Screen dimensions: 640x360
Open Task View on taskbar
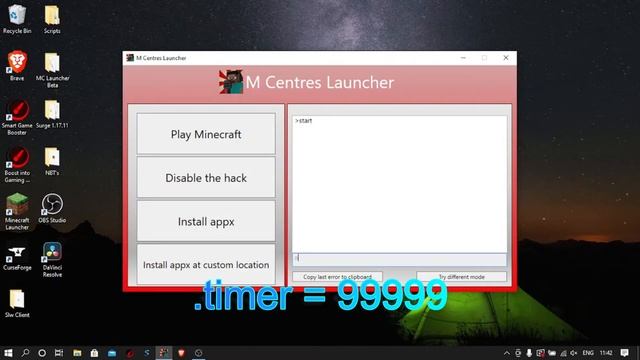(59, 353)
